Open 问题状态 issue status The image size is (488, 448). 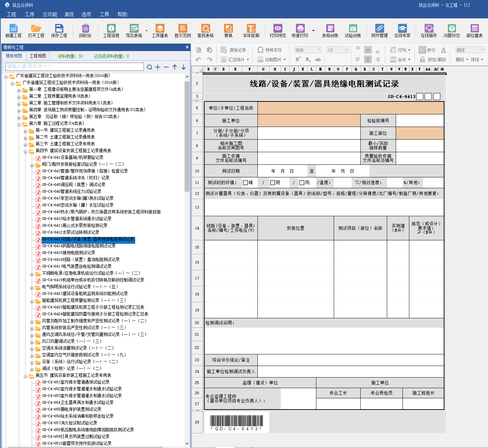tap(452, 31)
